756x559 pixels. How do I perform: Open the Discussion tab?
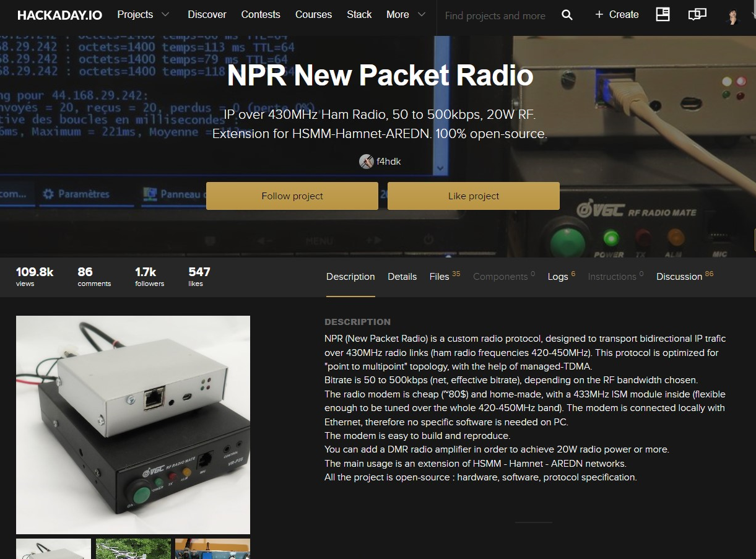(679, 277)
